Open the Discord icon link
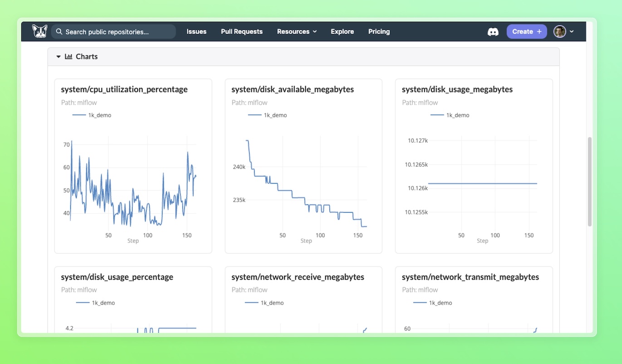Screen dimensions: 622x364 tap(493, 32)
